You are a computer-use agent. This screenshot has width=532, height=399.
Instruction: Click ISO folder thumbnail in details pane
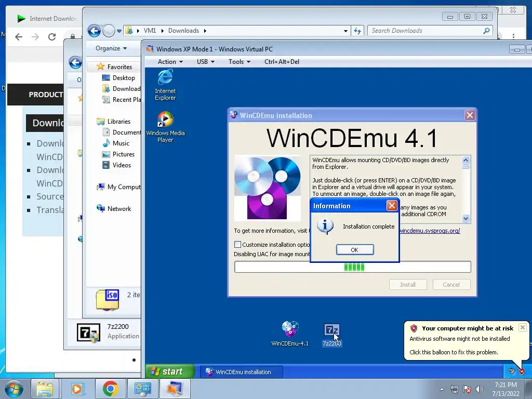[107, 300]
